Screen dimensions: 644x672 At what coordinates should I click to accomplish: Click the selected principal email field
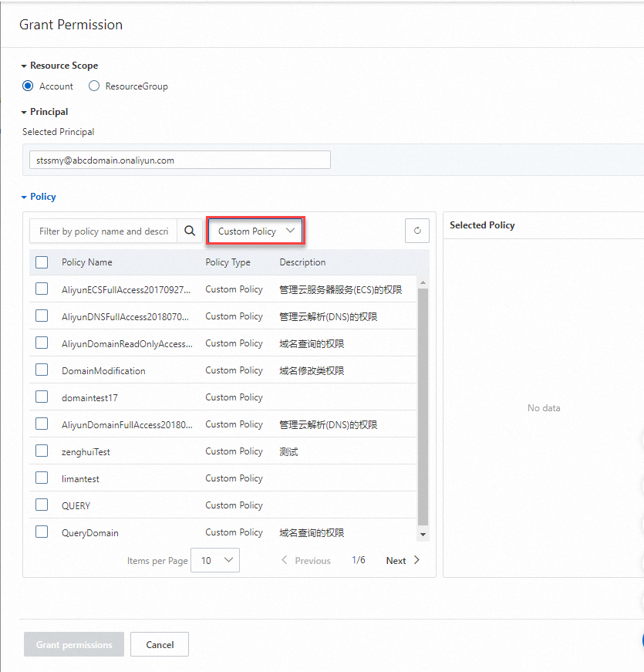[180, 160]
